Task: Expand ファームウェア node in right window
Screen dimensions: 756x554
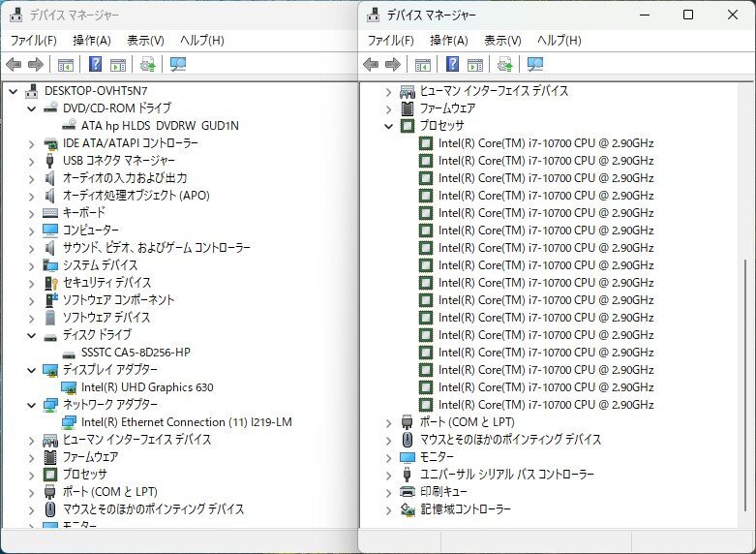Action: [x=388, y=109]
